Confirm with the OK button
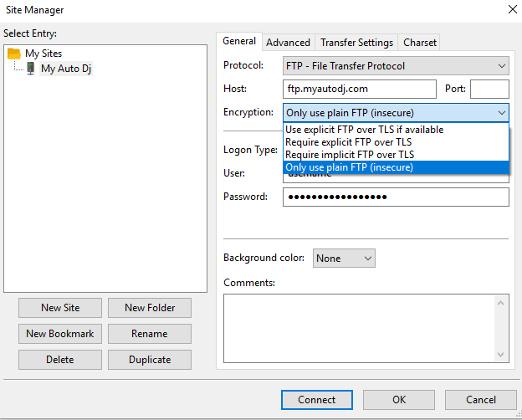The height and width of the screenshot is (420, 522). pyautogui.click(x=399, y=400)
